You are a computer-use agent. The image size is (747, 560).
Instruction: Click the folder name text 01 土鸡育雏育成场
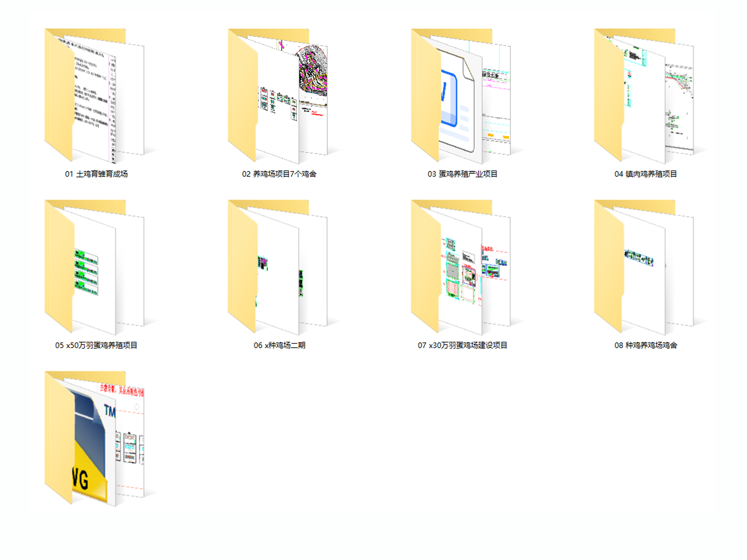[96, 174]
